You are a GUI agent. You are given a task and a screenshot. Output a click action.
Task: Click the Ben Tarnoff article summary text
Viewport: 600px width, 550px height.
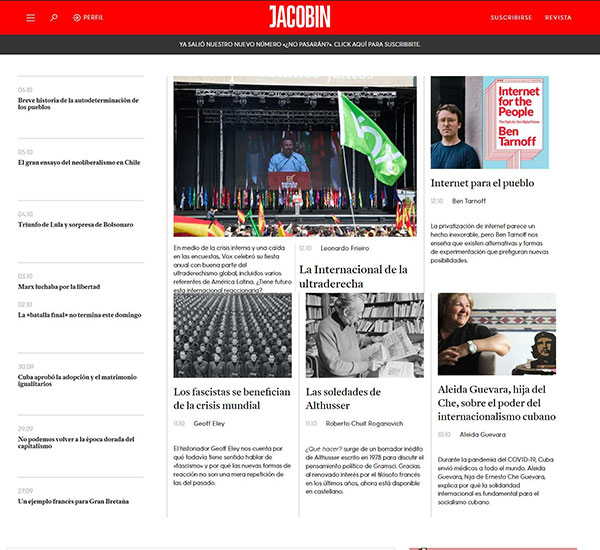[x=489, y=243]
